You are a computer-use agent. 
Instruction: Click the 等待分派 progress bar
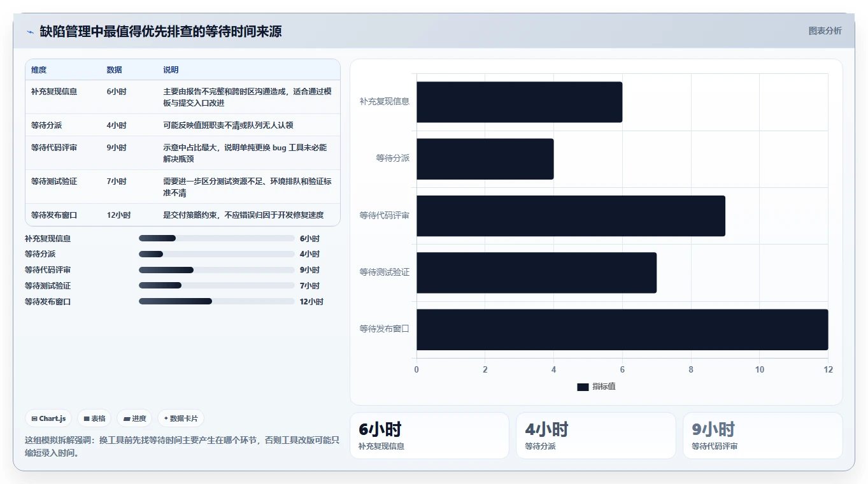(217, 254)
